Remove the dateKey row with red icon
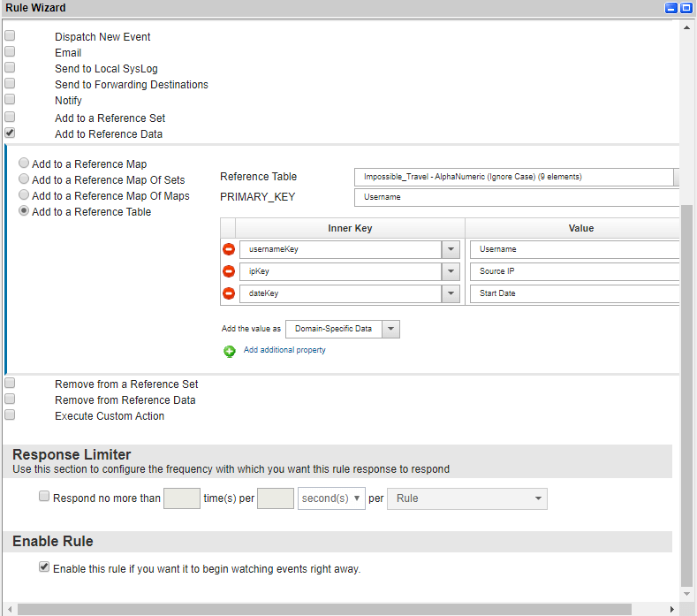The image size is (697, 616). pos(229,293)
